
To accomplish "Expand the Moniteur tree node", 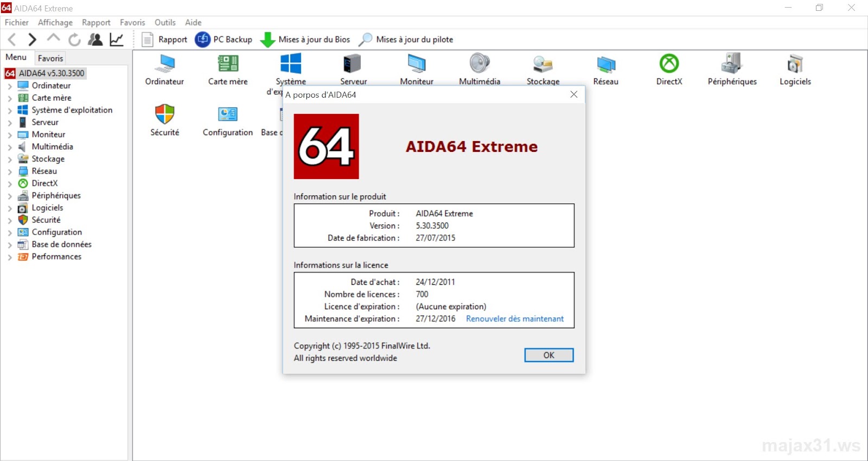I will click(x=10, y=135).
